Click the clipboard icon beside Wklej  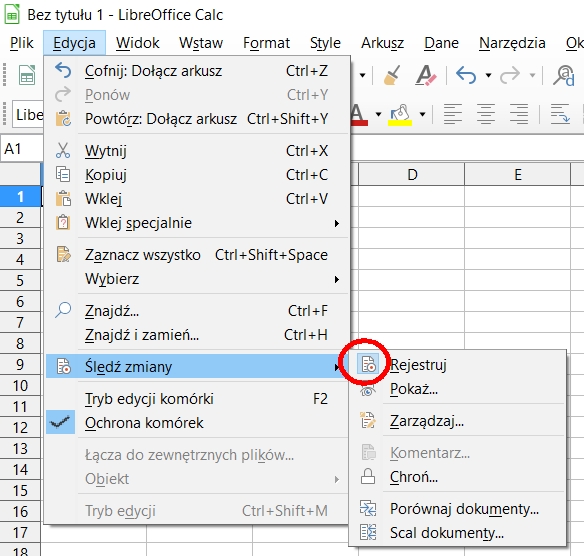63,198
